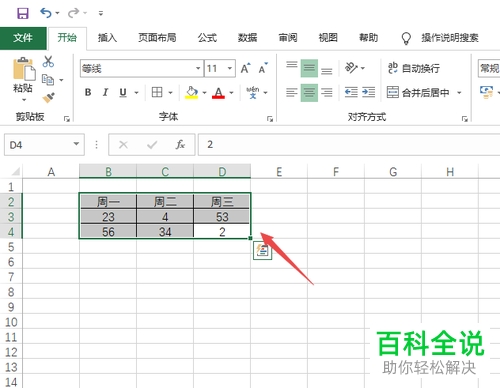Screen dimensions: 500x388
Task: Select row 5 header
Action: click(11, 247)
